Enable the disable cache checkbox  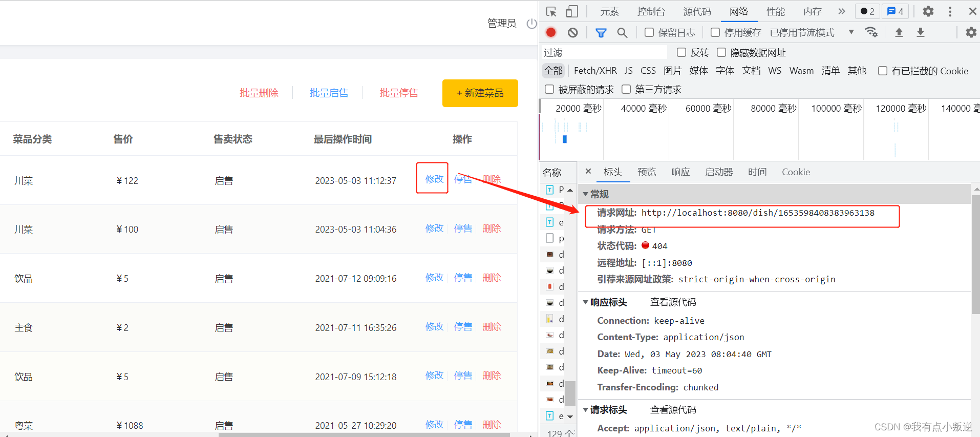click(x=715, y=32)
